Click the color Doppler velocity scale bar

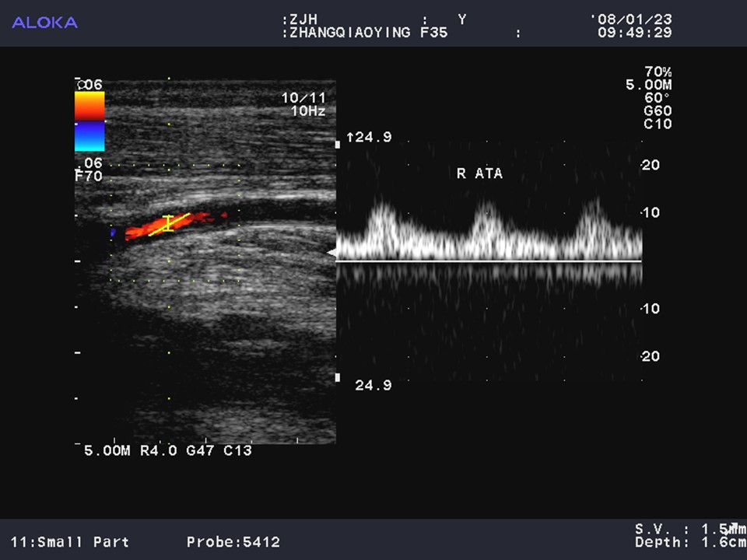[x=89, y=121]
